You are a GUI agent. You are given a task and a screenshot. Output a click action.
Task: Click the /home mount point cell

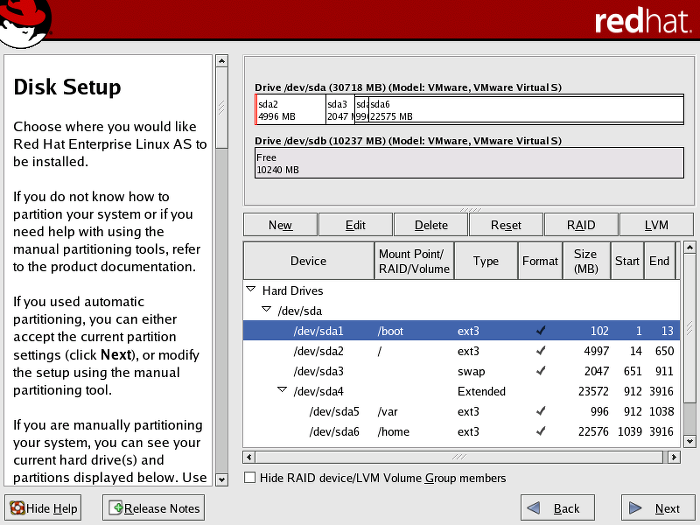click(x=393, y=432)
